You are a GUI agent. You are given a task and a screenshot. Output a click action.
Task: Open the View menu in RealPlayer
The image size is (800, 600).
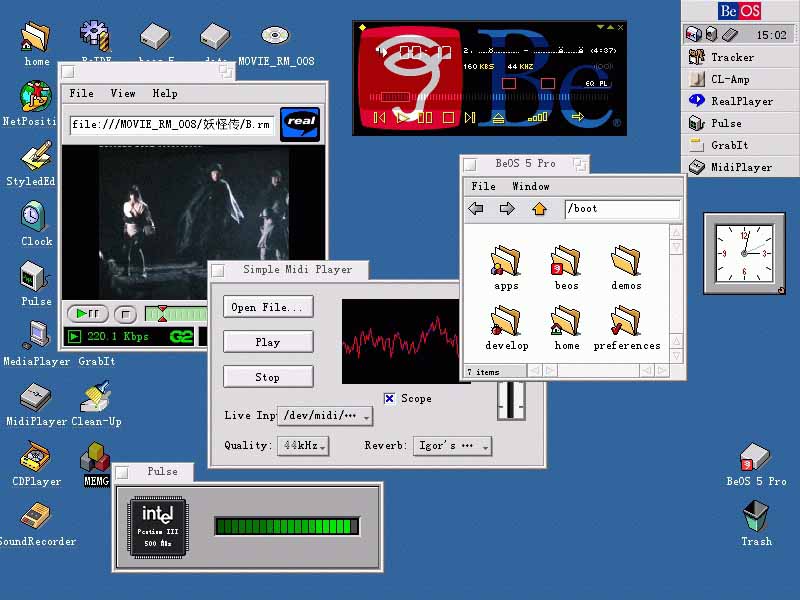[123, 93]
